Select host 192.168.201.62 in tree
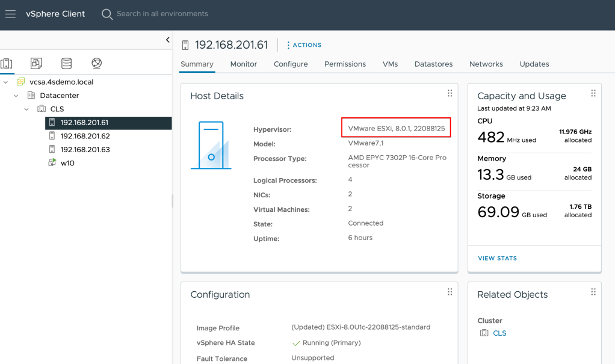Viewport: 615px width, 364px height. tap(85, 136)
